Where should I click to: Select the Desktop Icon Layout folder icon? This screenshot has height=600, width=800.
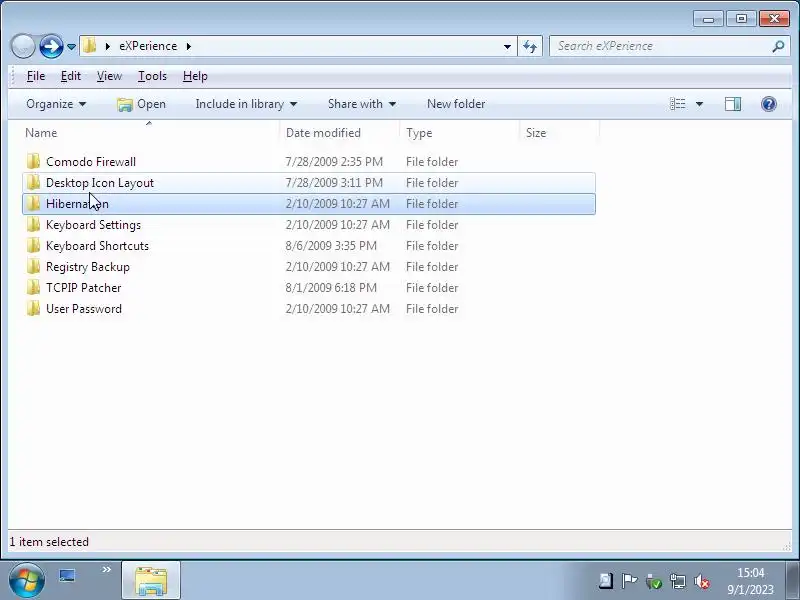pyautogui.click(x=33, y=182)
